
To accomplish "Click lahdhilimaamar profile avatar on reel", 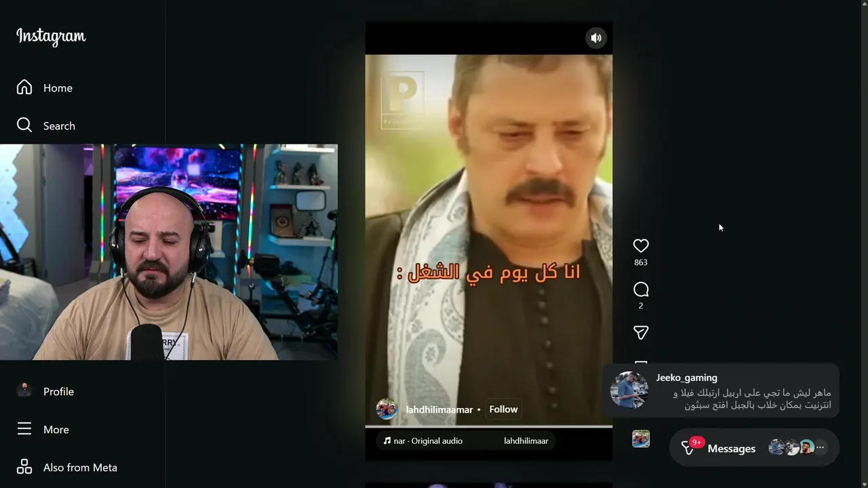I will pos(387,409).
